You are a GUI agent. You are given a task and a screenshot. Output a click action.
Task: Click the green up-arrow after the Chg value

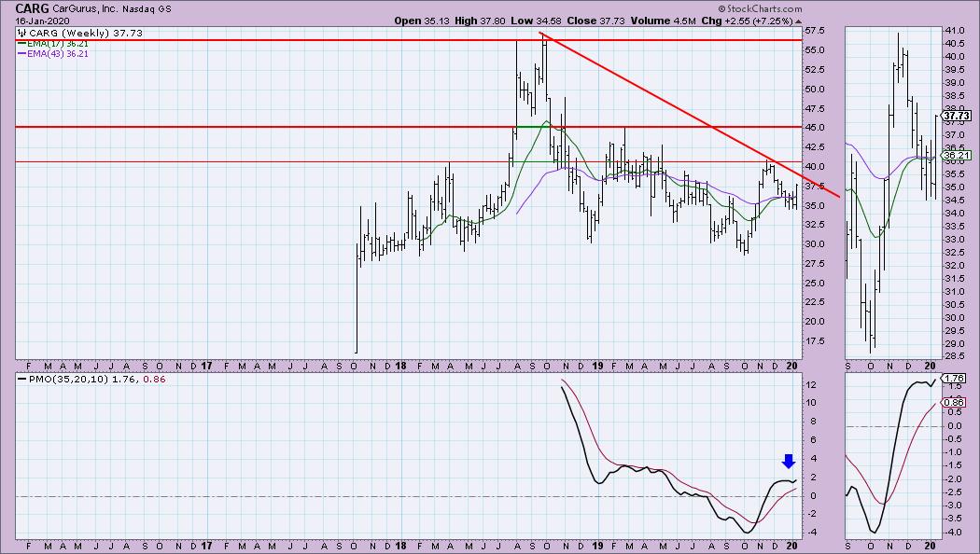tap(797, 21)
